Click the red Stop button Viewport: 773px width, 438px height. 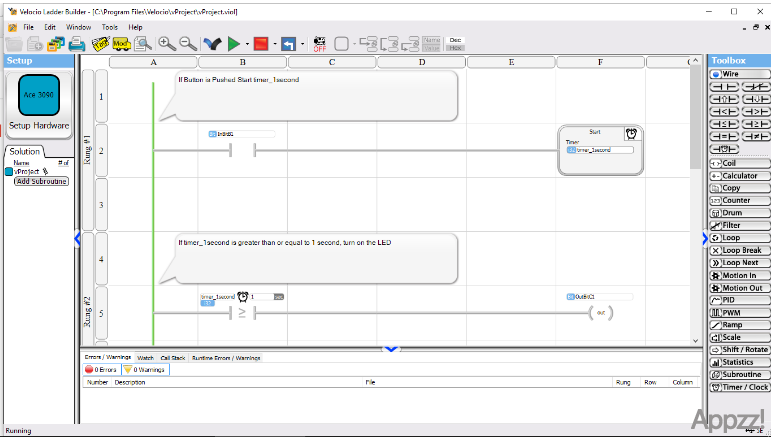click(261, 44)
